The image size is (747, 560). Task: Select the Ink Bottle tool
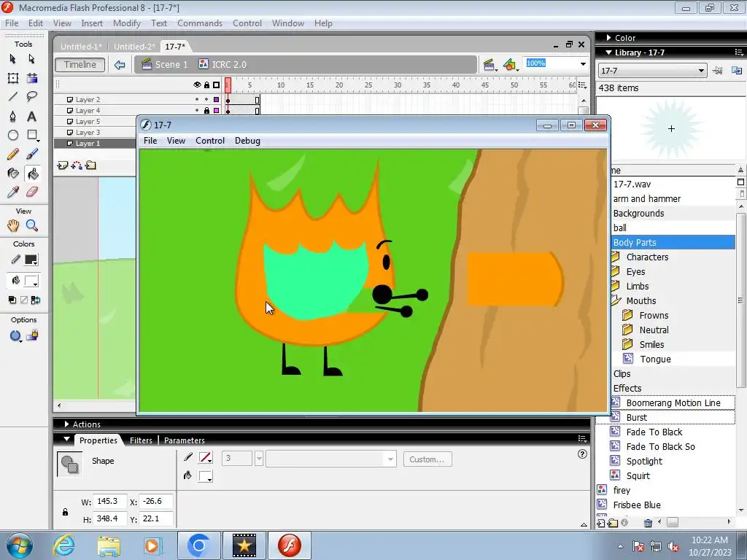point(13,174)
